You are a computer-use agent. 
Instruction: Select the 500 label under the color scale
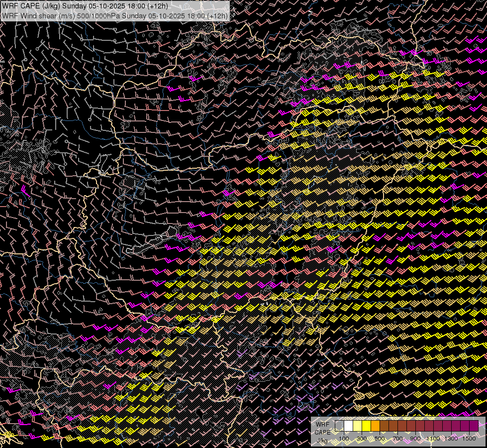[x=380, y=438]
